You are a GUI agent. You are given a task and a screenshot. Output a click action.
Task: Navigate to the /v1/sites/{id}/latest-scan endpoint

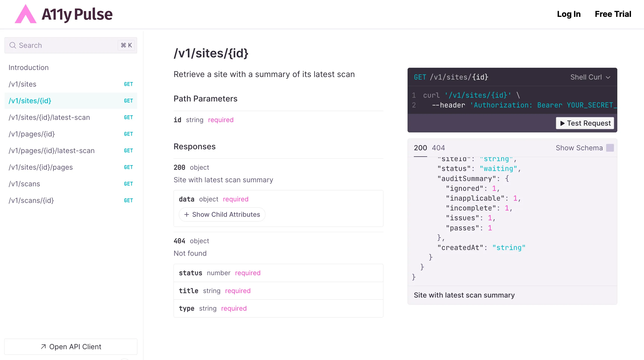pyautogui.click(x=49, y=117)
